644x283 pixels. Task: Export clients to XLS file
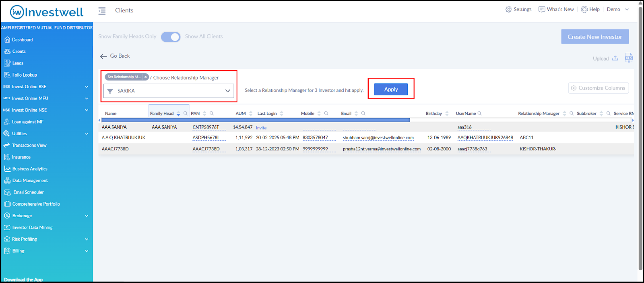629,58
